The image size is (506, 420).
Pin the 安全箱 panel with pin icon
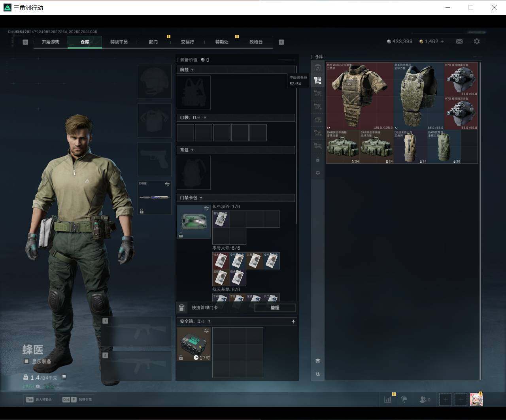(293, 322)
